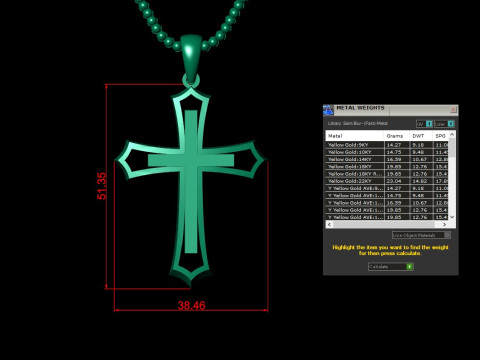Viewport: 480px width, 360px height.
Task: Toggle the GV library button
Action: pyautogui.click(x=424, y=124)
